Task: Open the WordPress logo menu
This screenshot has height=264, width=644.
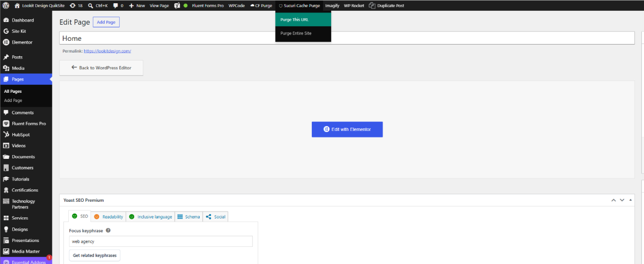Action: [6, 5]
